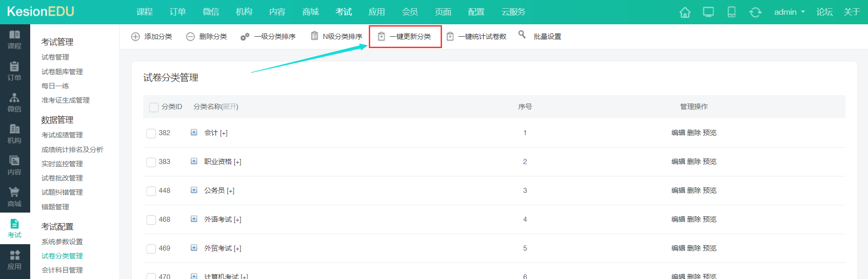This screenshot has width=868, height=279.
Task: Open desktop monitor preview icon
Action: click(708, 12)
